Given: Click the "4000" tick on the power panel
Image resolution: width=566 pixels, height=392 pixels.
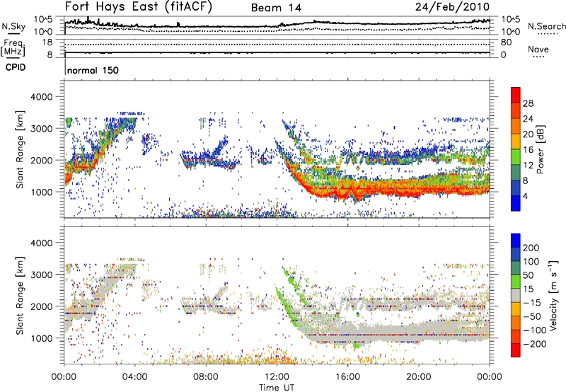Looking at the screenshot, I should point(41,97).
